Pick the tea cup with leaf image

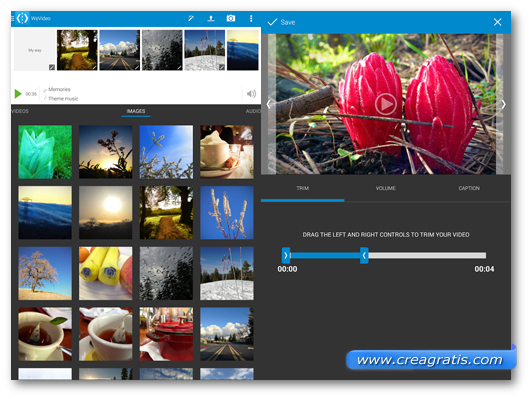tap(45, 334)
